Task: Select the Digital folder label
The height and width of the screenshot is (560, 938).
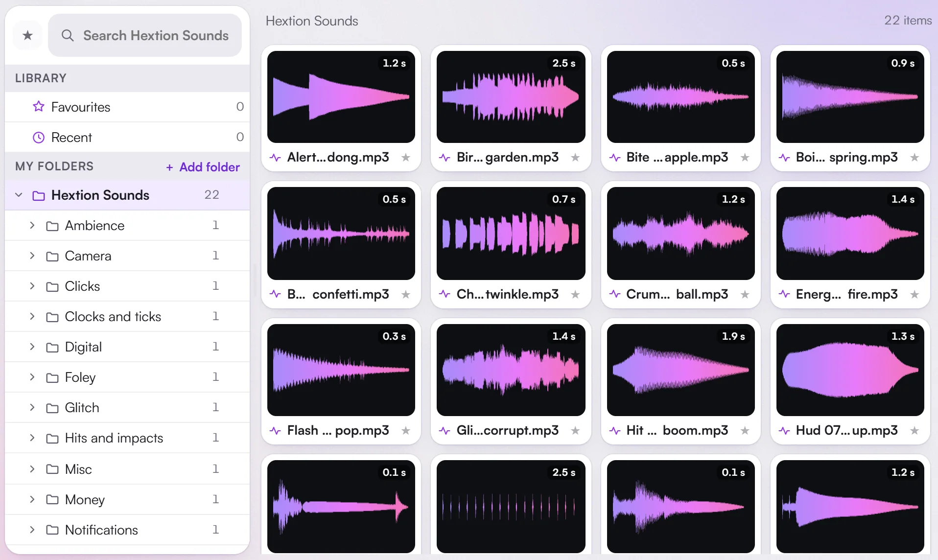Action: click(83, 347)
